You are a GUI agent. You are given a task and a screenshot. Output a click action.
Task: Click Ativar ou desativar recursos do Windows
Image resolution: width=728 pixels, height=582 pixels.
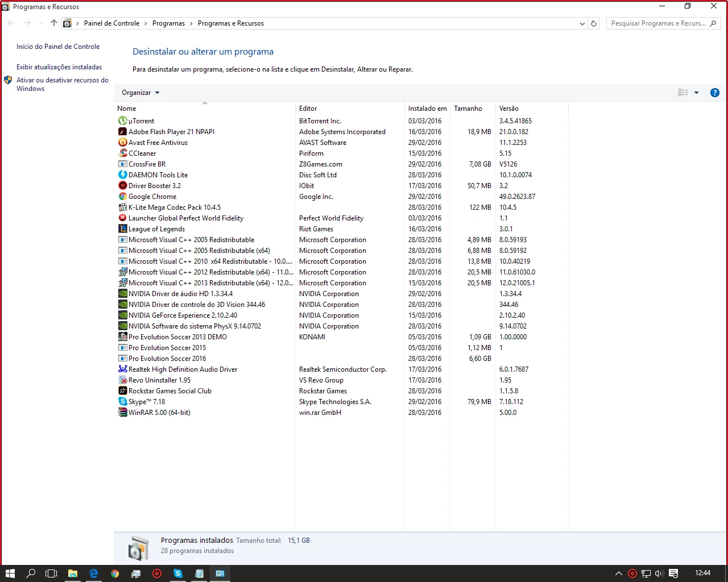click(x=63, y=84)
